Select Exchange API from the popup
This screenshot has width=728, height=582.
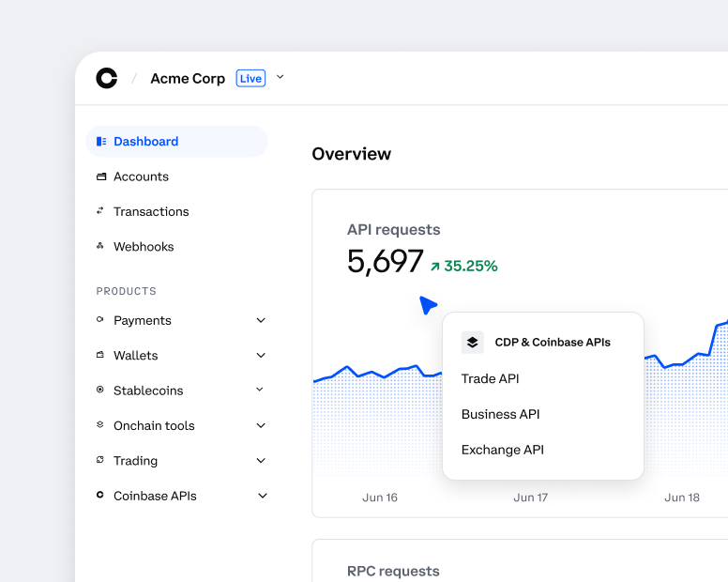coord(502,450)
